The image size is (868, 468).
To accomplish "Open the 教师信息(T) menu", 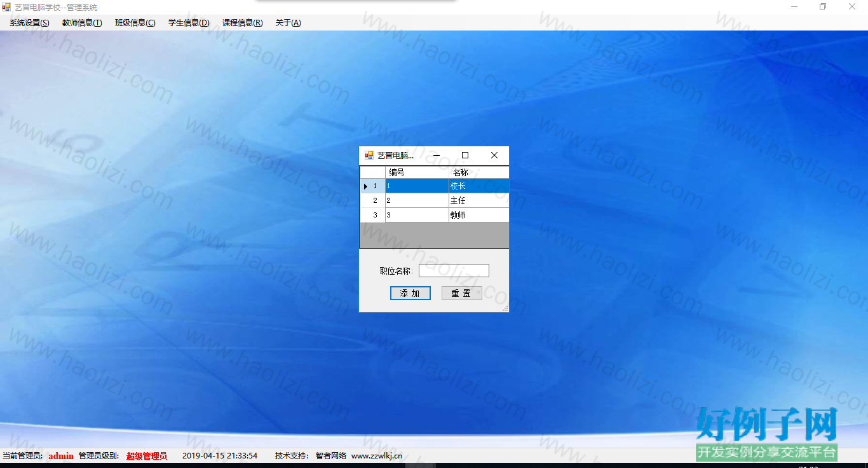I will tap(82, 23).
